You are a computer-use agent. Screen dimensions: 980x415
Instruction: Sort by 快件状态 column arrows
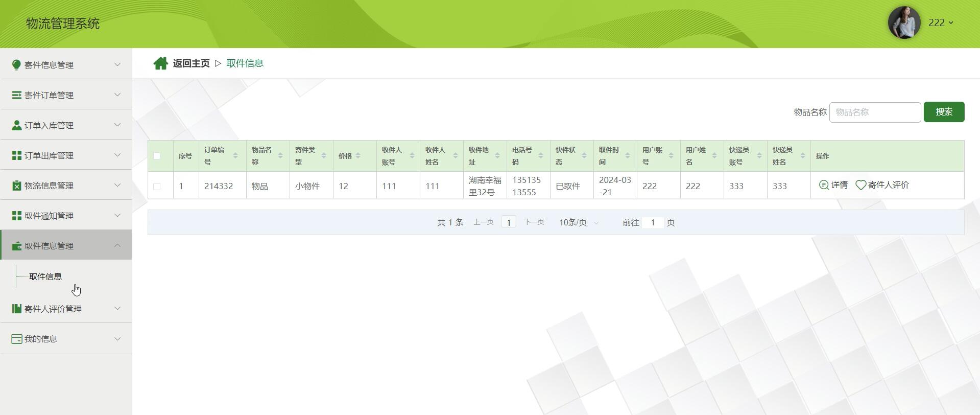[x=584, y=155]
